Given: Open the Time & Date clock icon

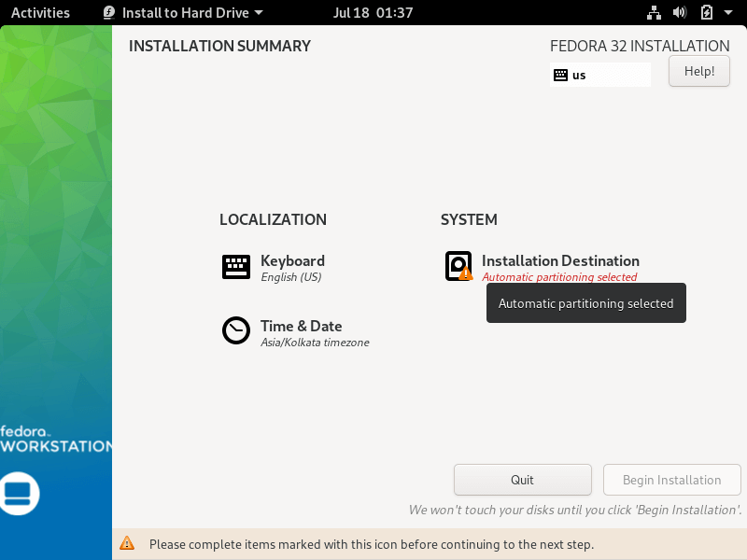Looking at the screenshot, I should point(236,330).
